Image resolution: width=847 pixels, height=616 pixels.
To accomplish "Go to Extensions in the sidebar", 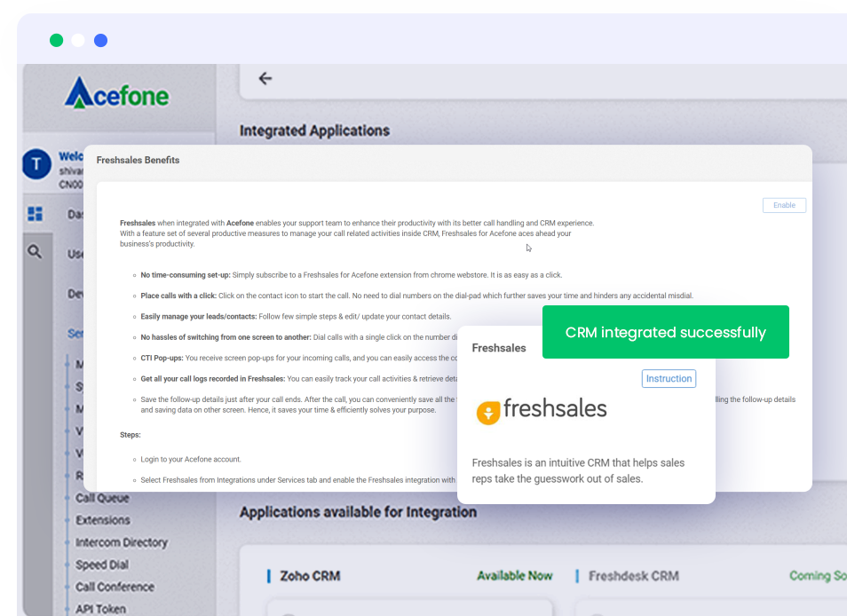I will click(103, 520).
